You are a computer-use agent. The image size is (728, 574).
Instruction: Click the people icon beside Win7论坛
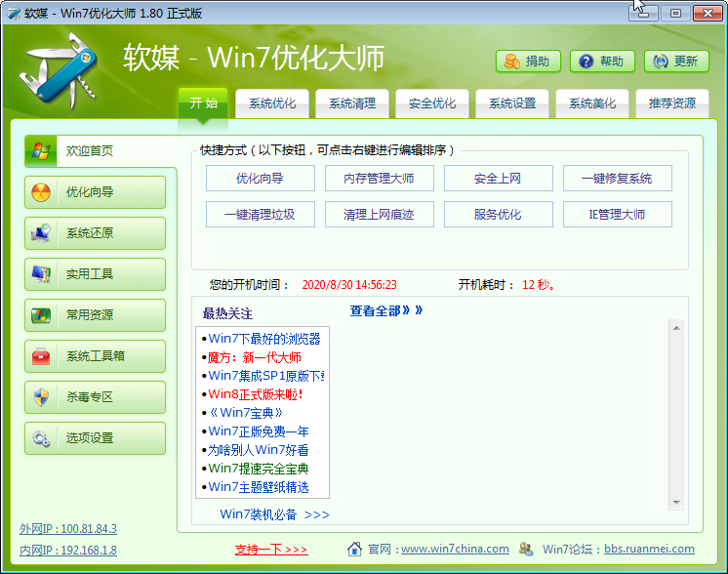(526, 549)
